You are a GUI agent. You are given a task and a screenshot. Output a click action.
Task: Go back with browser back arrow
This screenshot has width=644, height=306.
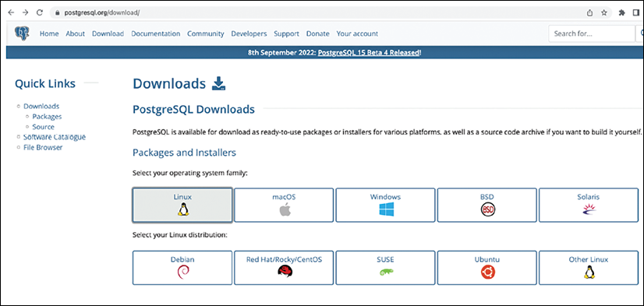coord(11,12)
